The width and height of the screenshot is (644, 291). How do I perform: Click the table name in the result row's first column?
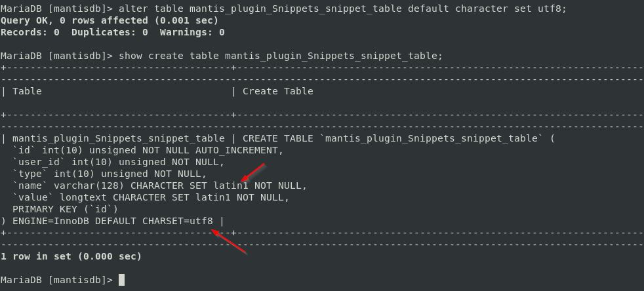tap(118, 138)
